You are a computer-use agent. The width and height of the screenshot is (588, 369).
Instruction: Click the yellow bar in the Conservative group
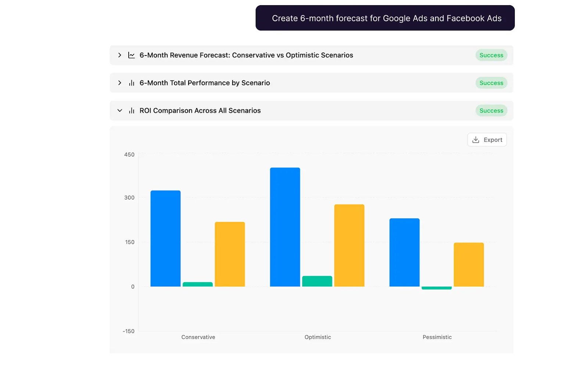(x=230, y=254)
